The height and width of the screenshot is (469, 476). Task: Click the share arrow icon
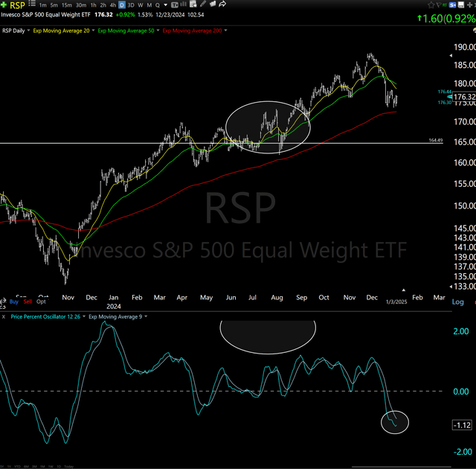click(222, 4)
